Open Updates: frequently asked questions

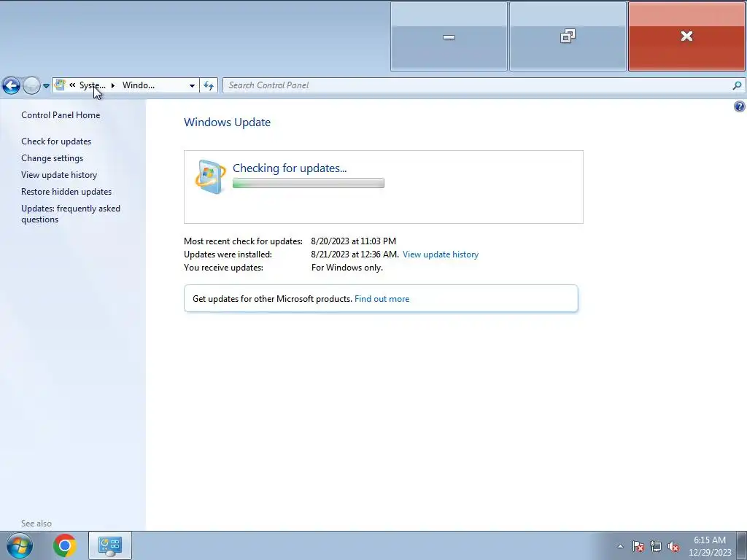(71, 214)
